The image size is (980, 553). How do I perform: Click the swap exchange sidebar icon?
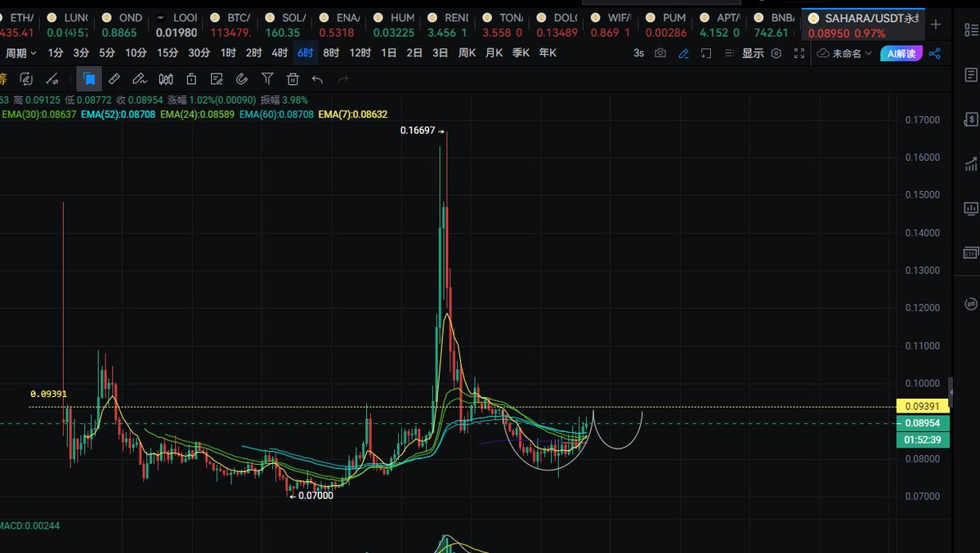pos(971,305)
